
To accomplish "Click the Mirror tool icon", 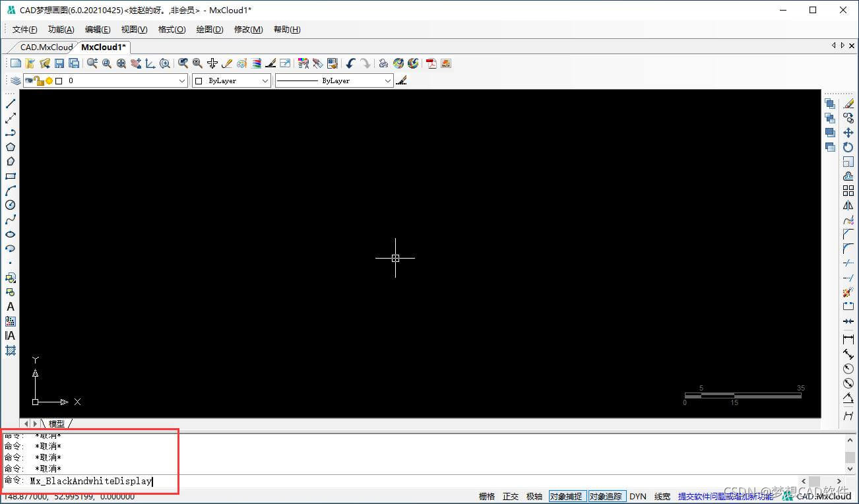I will [848, 205].
